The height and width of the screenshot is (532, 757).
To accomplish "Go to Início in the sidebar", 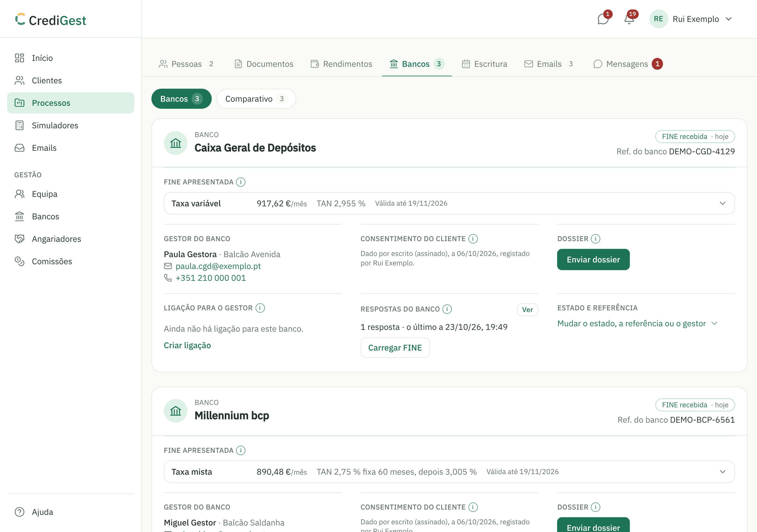I will (x=71, y=58).
